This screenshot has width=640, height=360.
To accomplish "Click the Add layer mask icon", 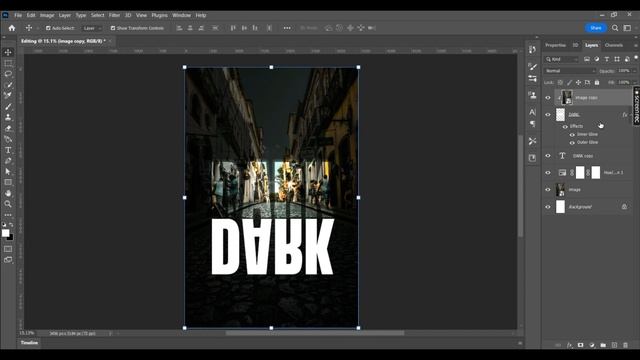I will pos(580,345).
